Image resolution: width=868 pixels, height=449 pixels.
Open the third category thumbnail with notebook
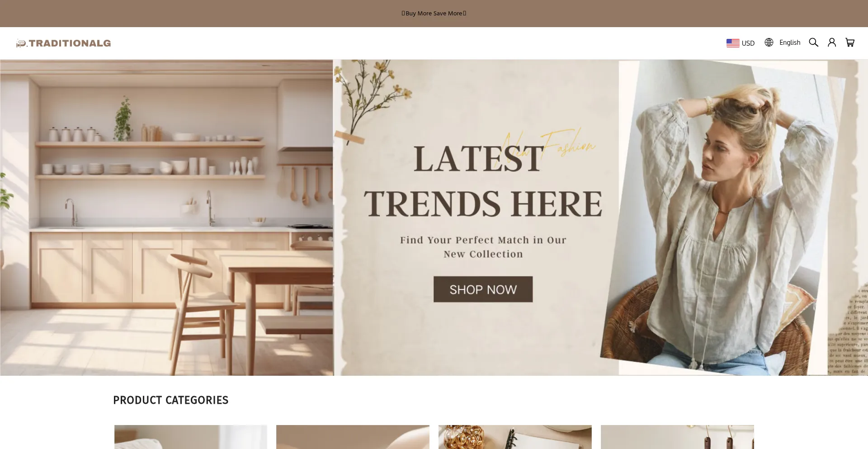(515, 437)
